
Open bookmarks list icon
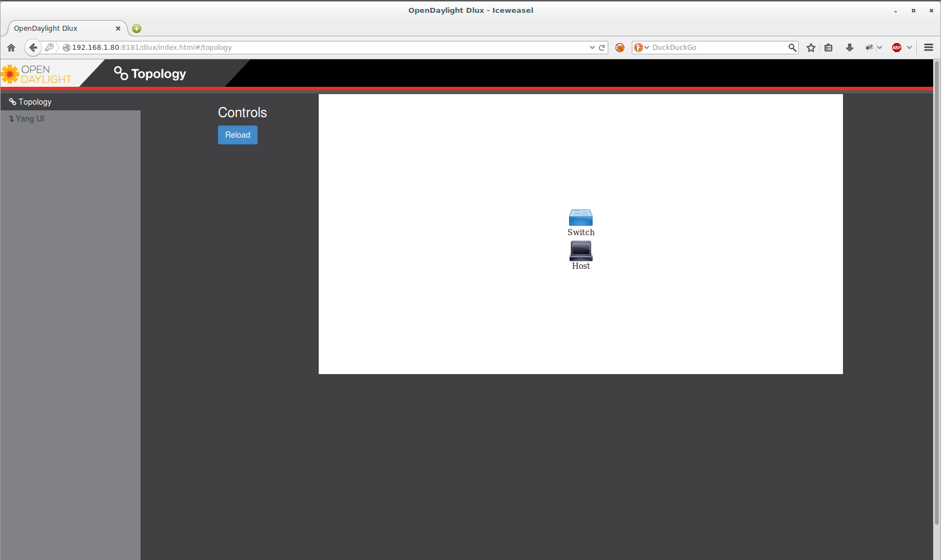point(828,48)
